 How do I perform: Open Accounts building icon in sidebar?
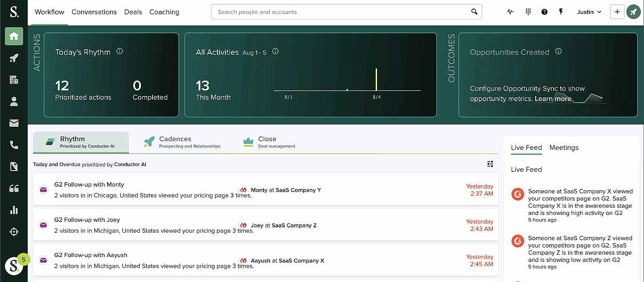[14, 80]
